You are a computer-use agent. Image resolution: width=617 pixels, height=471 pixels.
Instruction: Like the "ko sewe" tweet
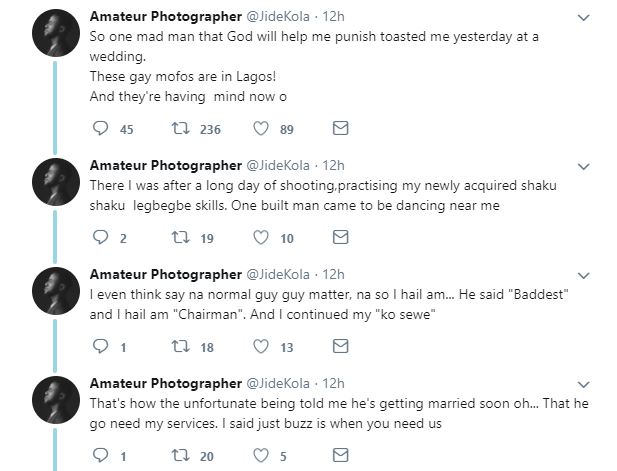tap(262, 346)
